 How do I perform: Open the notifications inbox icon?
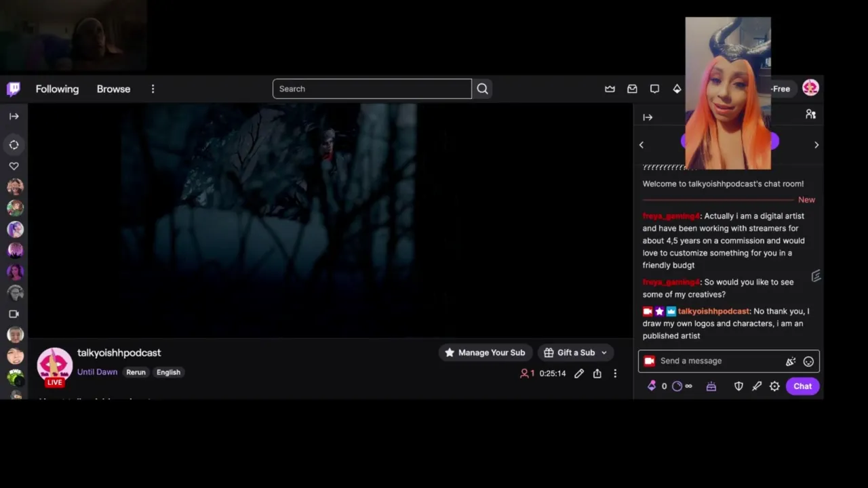point(632,89)
